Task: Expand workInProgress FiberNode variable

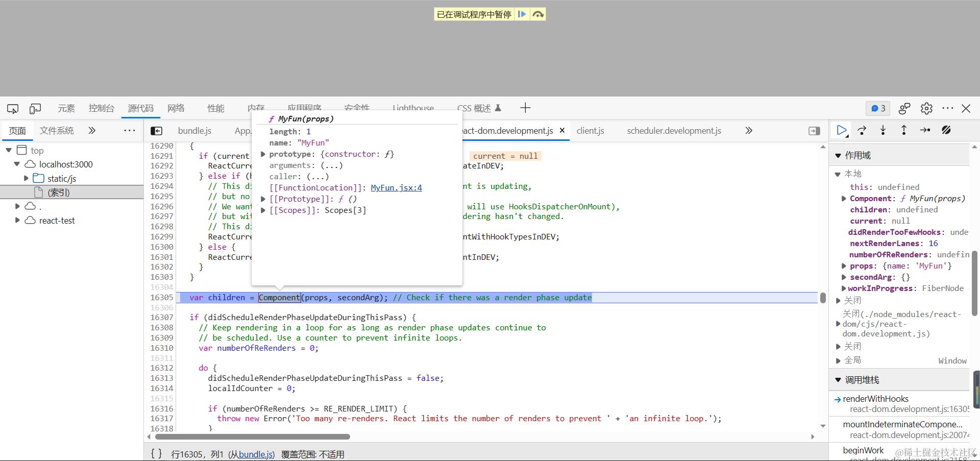Action: 844,288
